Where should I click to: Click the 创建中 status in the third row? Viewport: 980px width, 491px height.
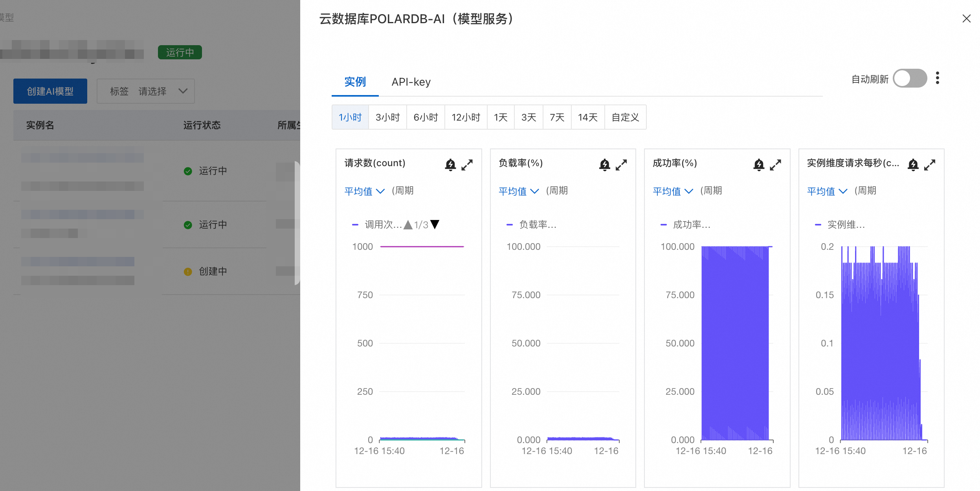pyautogui.click(x=206, y=271)
